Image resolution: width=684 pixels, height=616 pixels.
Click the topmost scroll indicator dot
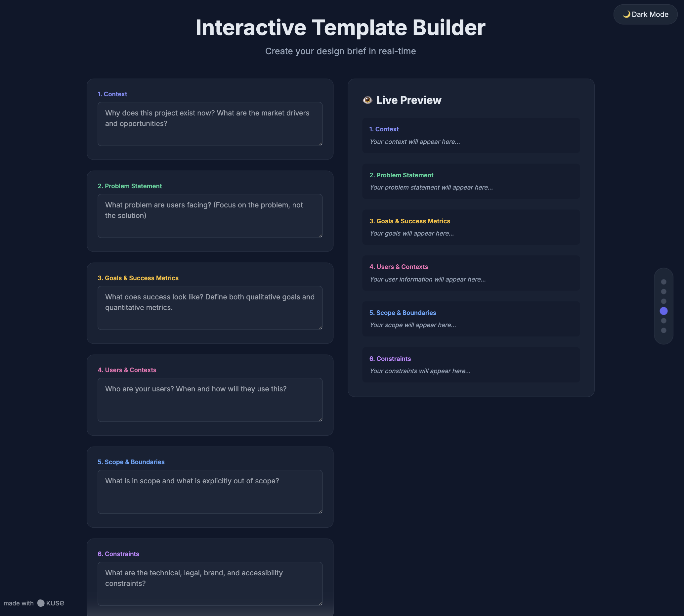(x=663, y=281)
